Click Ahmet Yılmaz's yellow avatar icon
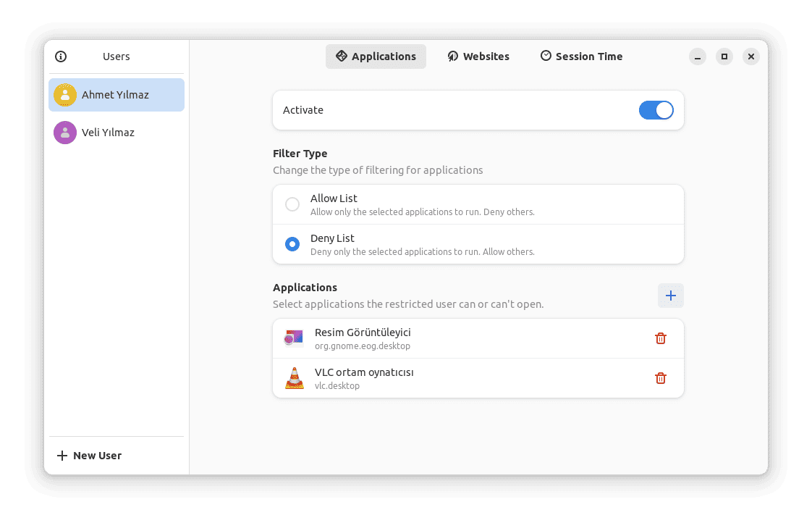 coord(64,95)
